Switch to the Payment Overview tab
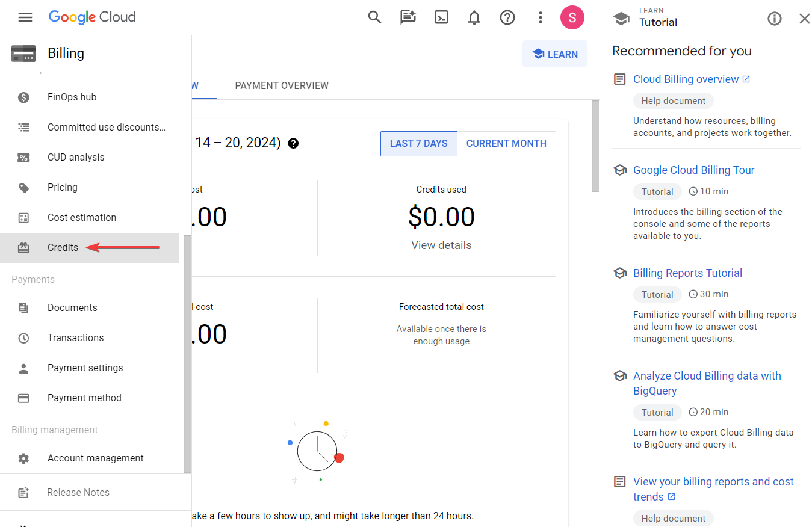The image size is (812, 527). 282,85
